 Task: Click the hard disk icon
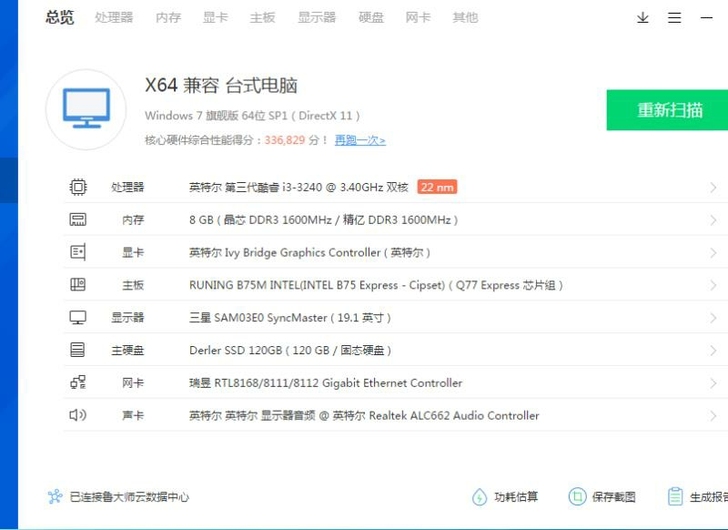click(x=78, y=349)
